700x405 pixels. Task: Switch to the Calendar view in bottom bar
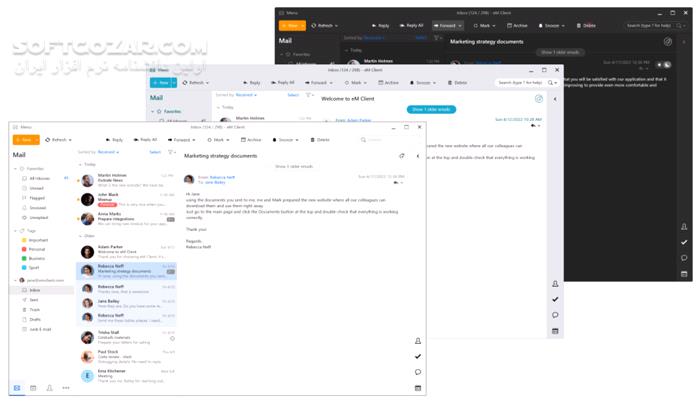[x=33, y=388]
